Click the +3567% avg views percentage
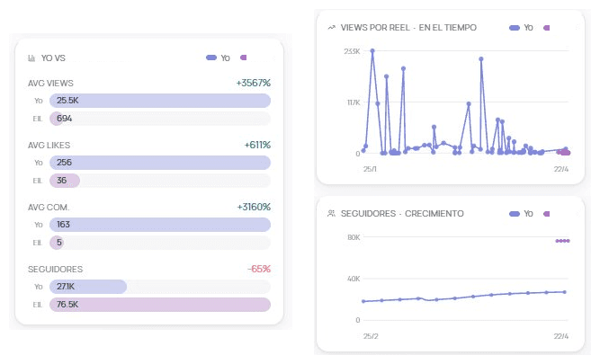Image resolution: width=600 pixels, height=364 pixels. click(254, 83)
